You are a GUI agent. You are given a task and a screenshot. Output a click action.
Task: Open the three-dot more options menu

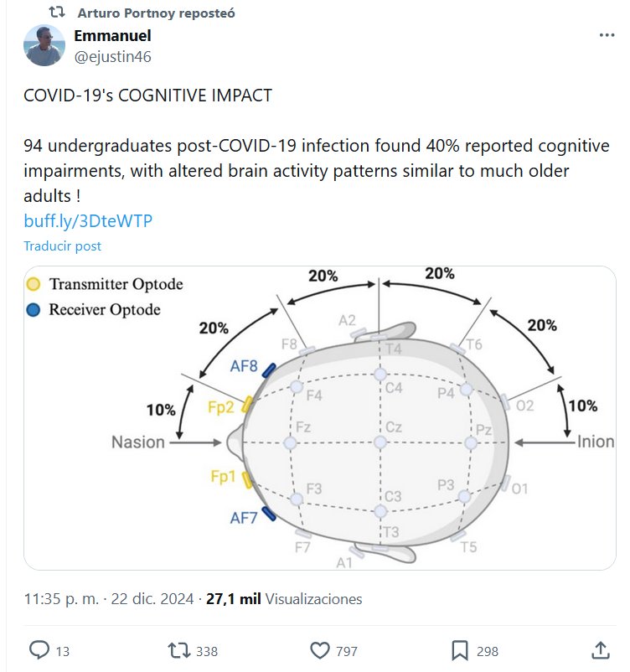point(607,36)
